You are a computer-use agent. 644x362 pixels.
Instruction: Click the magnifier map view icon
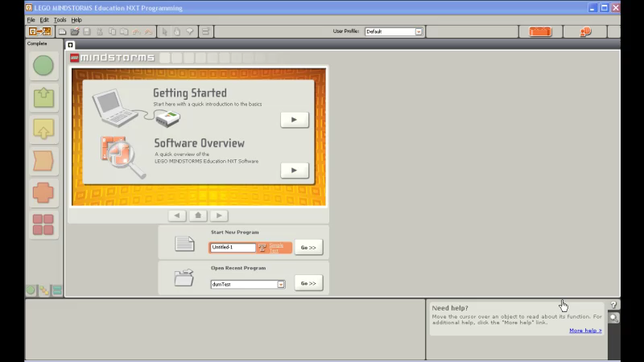[x=613, y=318]
